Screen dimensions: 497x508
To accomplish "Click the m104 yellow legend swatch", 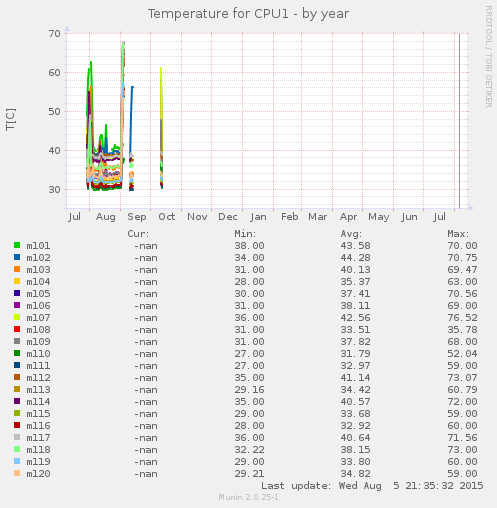I will click(x=17, y=281).
